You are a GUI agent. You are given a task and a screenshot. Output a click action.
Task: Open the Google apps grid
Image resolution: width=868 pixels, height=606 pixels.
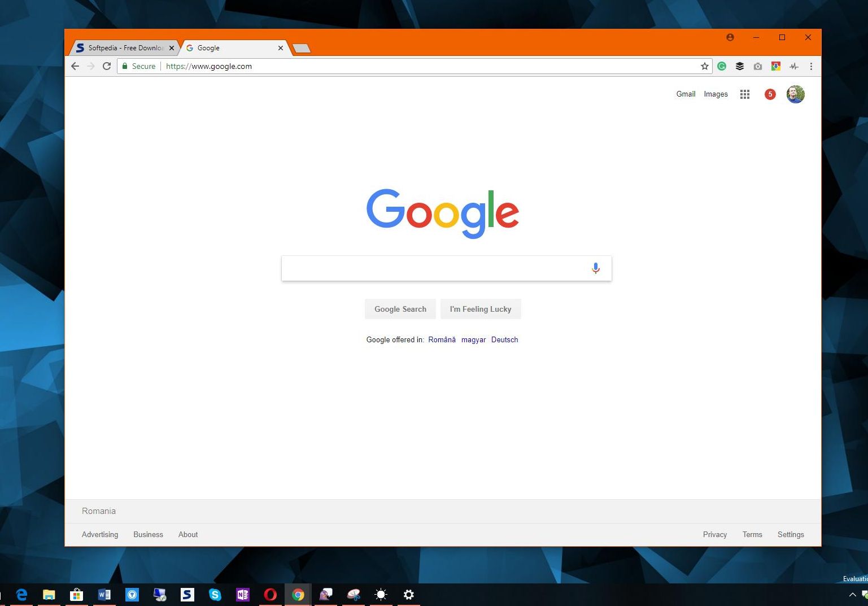click(x=744, y=94)
